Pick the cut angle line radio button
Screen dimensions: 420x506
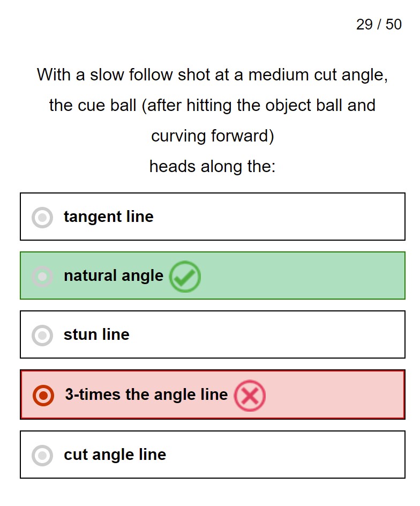[42, 455]
